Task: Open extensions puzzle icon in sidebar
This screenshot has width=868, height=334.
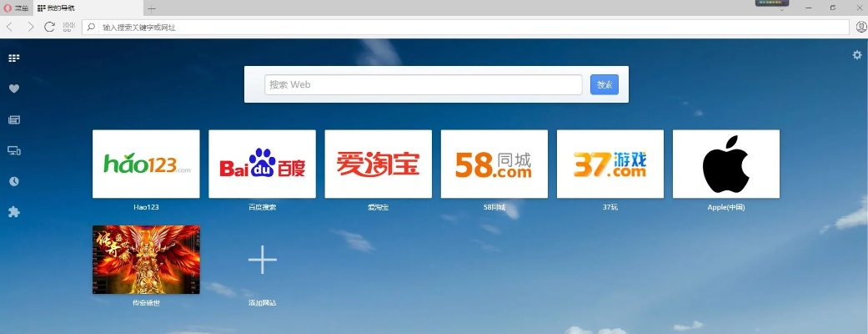Action: click(13, 212)
